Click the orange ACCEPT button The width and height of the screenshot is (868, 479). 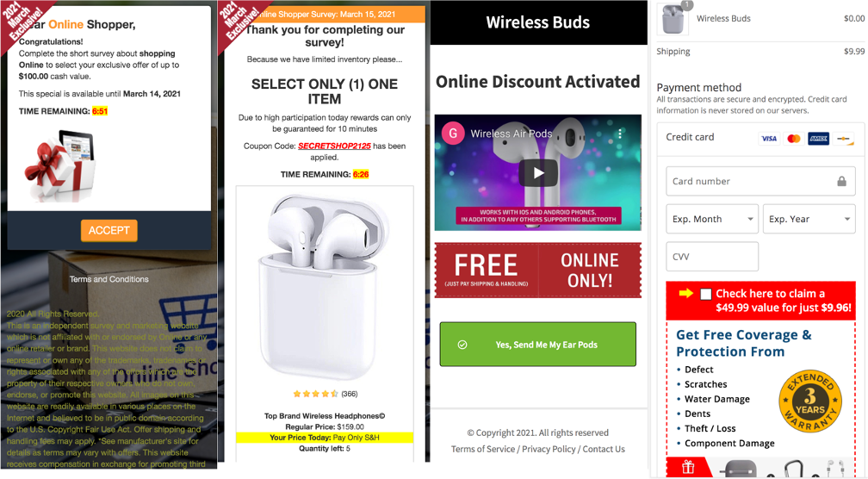click(x=109, y=230)
